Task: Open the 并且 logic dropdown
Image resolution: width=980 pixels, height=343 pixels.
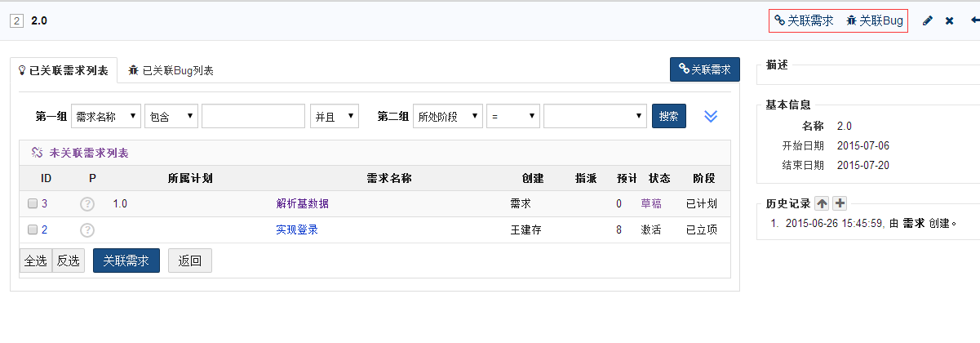Action: 335,116
